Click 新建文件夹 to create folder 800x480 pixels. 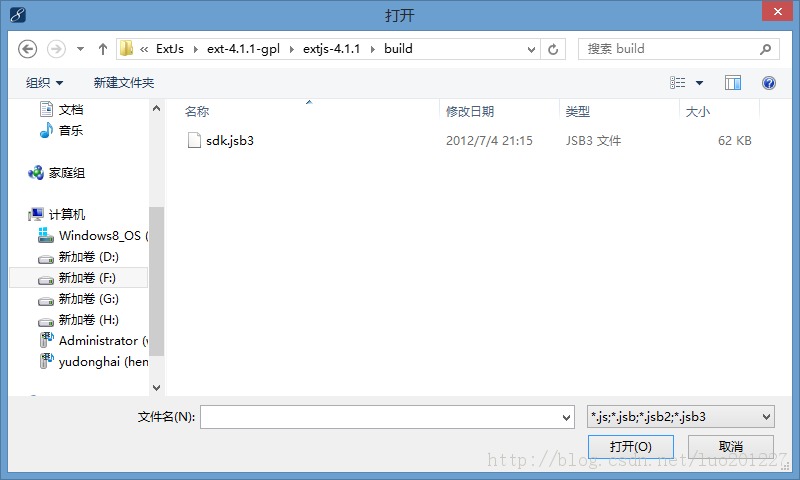[124, 83]
